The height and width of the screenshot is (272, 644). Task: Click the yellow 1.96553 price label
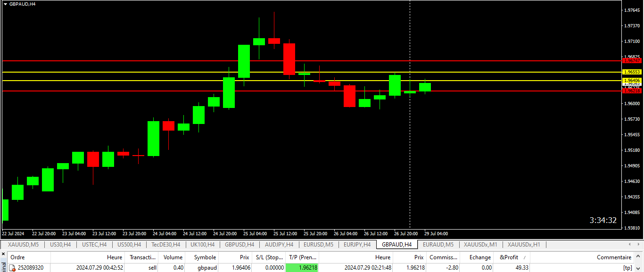coord(632,72)
